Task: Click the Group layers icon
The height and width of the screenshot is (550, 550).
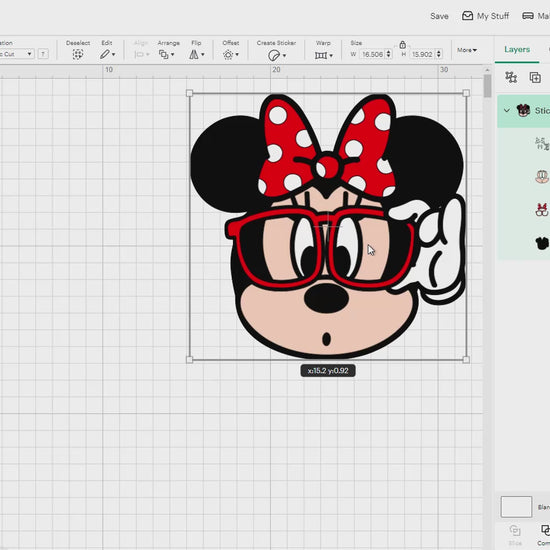Action: 511,77
